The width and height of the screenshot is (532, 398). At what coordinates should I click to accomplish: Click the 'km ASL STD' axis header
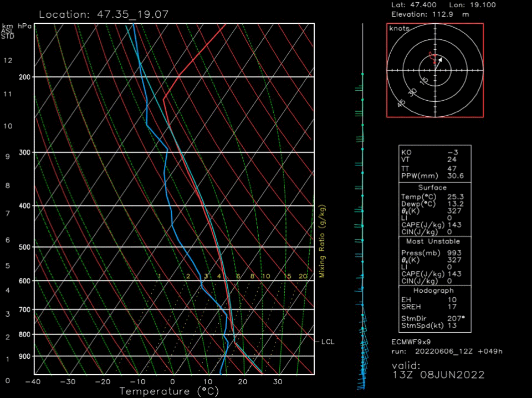click(8, 32)
